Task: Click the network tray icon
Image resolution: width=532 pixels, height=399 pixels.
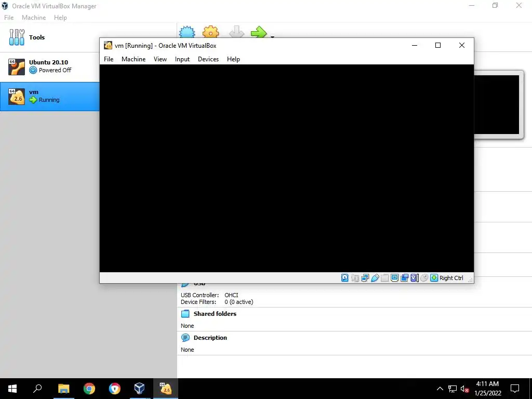Action: tap(453, 389)
